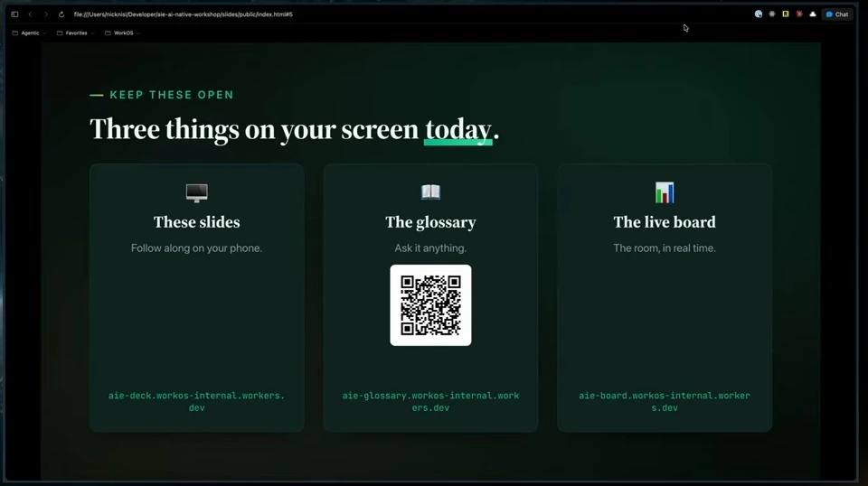The image size is (868, 486).
Task: Go back with the left arrow
Action: point(31,14)
